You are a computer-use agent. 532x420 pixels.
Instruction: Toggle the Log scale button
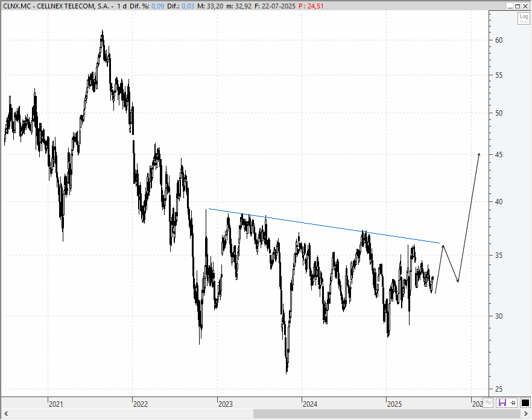524,18
